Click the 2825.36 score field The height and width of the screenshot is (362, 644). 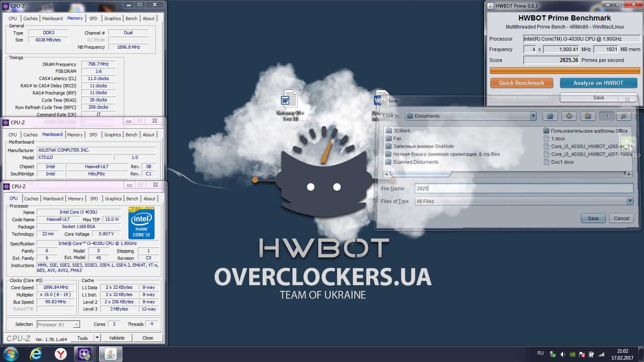[x=551, y=60]
